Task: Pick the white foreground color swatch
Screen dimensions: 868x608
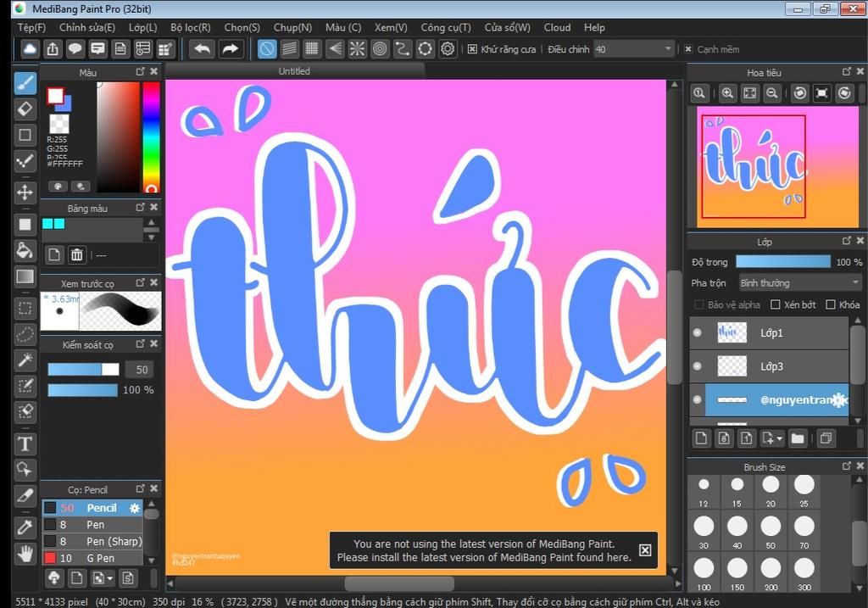Action: (55, 96)
